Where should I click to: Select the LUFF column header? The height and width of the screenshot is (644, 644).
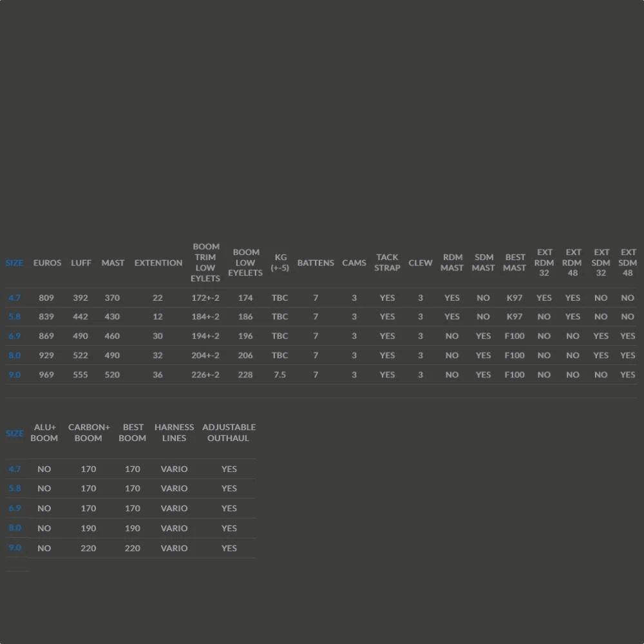coord(81,263)
